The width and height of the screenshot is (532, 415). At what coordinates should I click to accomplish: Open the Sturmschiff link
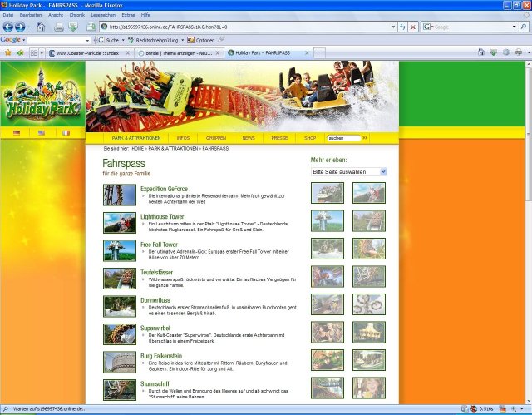155,383
